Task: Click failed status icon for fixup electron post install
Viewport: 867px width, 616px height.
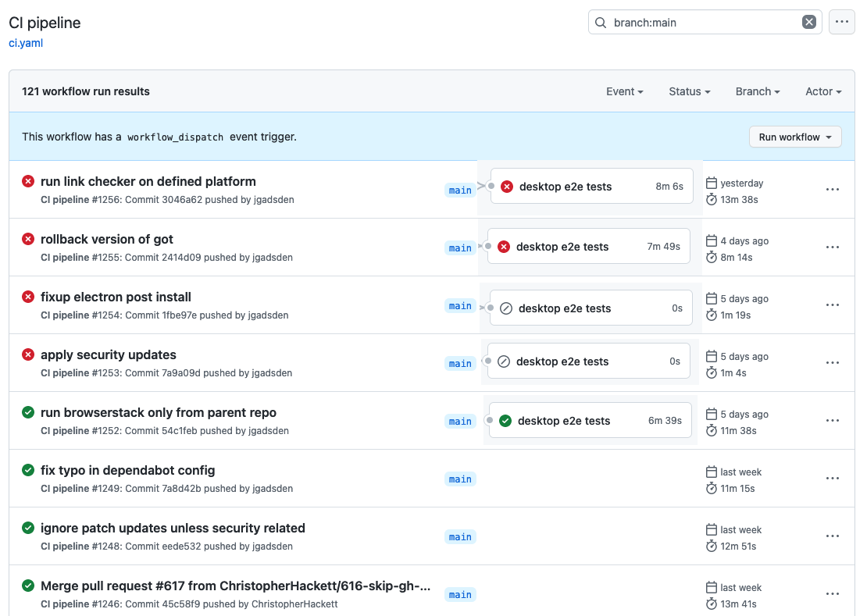Action: (28, 297)
